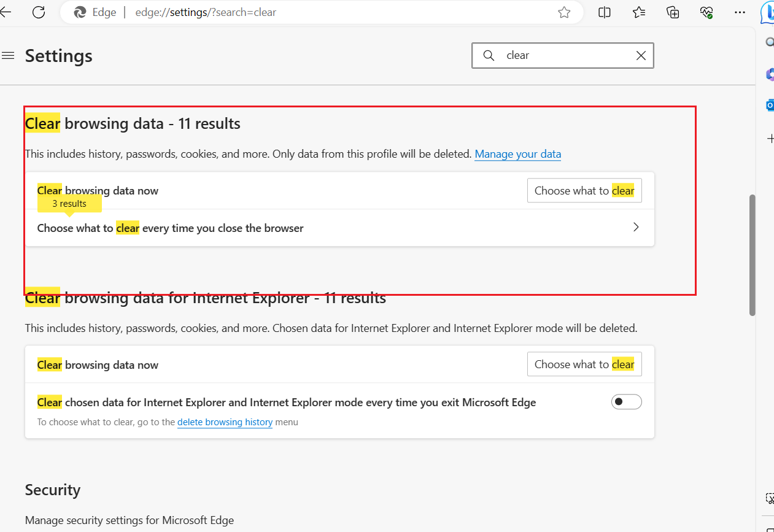Click the 3 results tooltip bubble
The width and height of the screenshot is (774, 532).
tap(69, 204)
